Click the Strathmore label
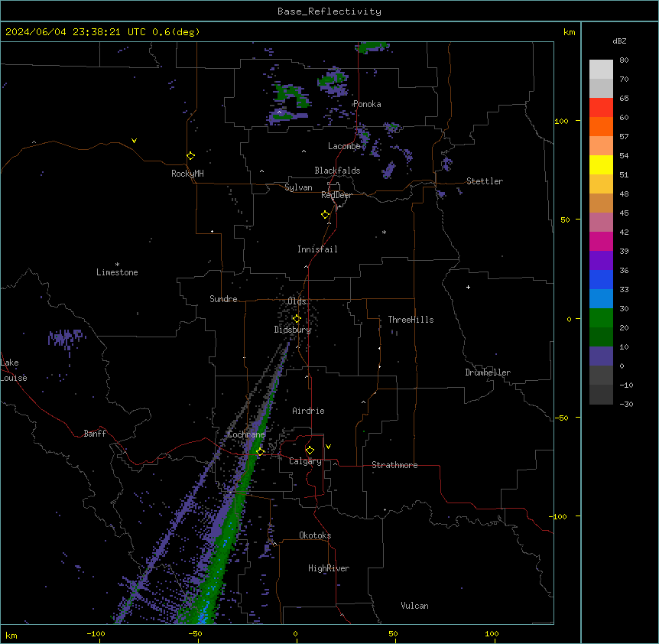 [x=394, y=465]
